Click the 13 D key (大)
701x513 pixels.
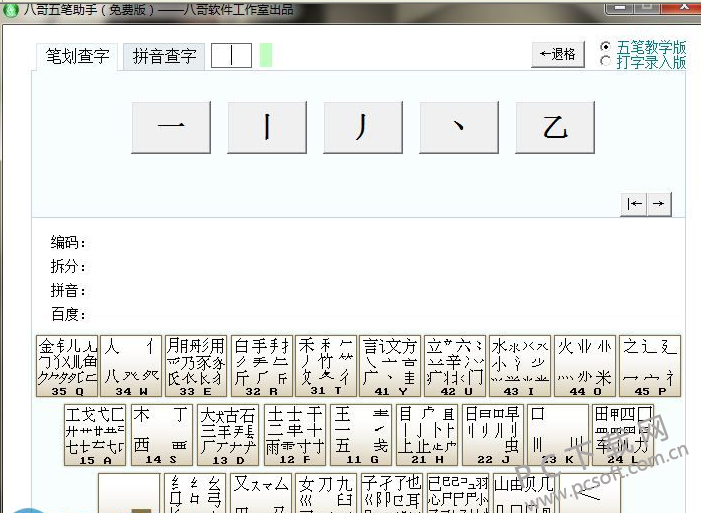coord(228,435)
